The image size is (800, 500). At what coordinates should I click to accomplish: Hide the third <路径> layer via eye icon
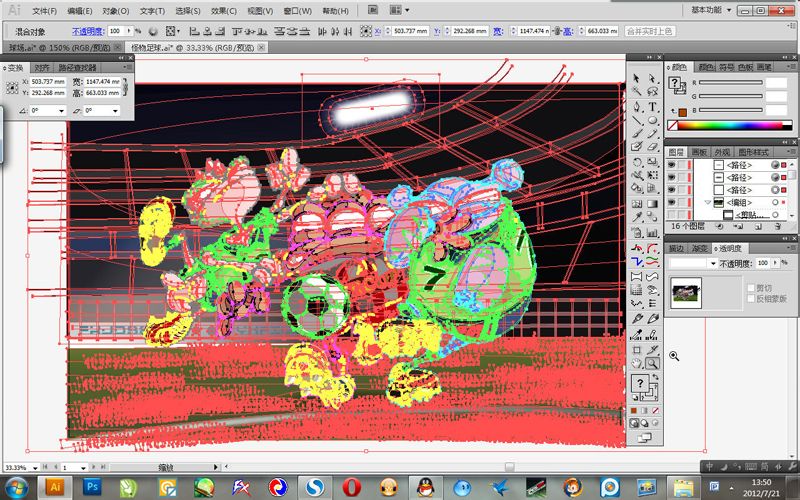pyautogui.click(x=671, y=190)
